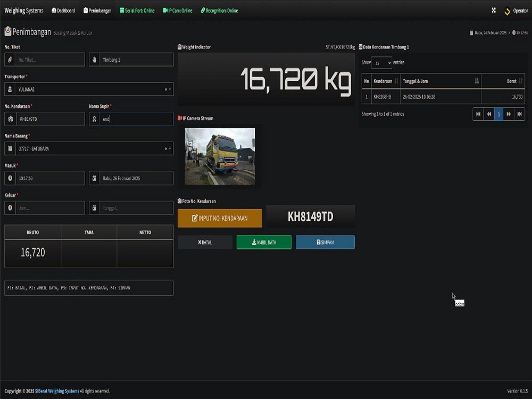The height and width of the screenshot is (399, 532).
Task: Open the Show entries count dropdown
Action: pos(381,63)
